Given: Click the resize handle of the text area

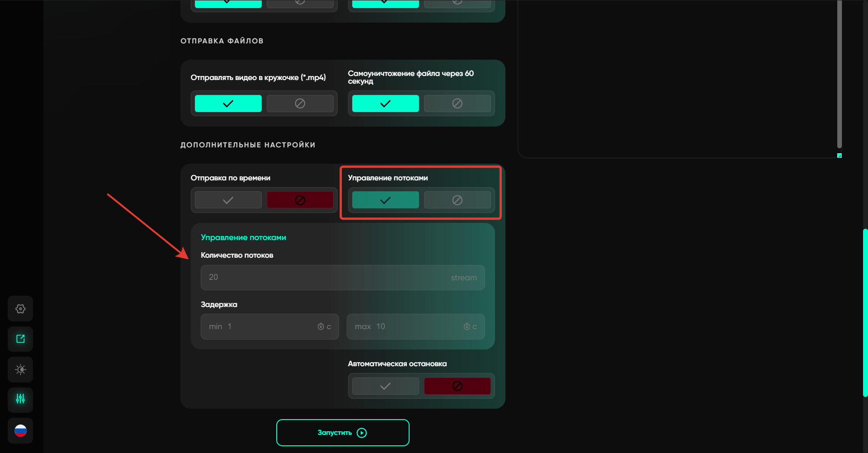Looking at the screenshot, I should tap(839, 156).
